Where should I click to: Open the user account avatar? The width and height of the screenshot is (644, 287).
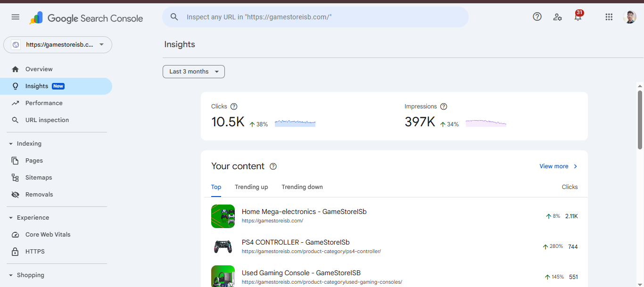(x=629, y=17)
